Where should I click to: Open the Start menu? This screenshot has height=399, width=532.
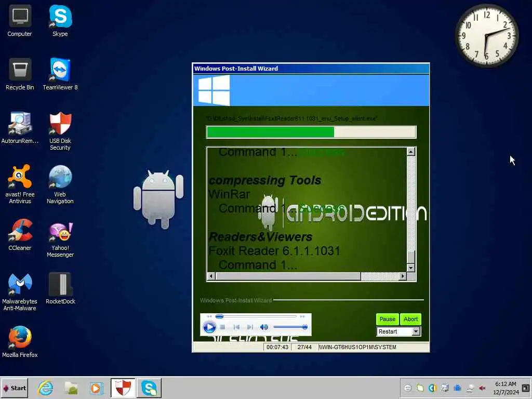(15, 388)
